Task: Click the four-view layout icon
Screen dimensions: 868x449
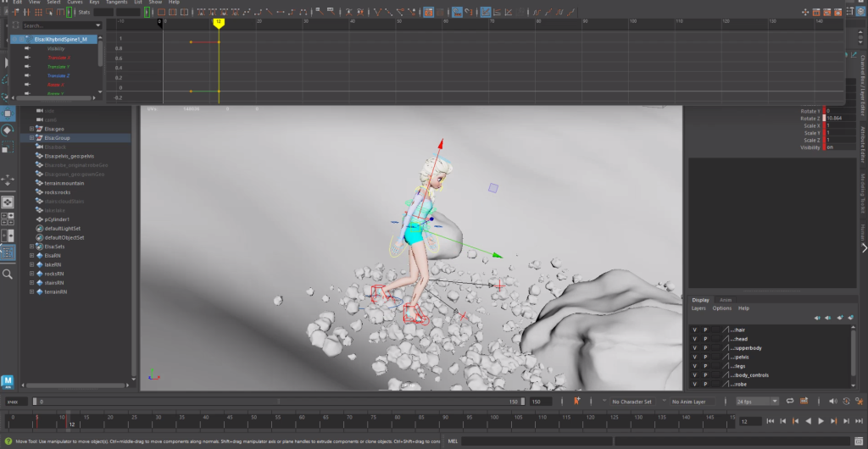Action: (7, 219)
